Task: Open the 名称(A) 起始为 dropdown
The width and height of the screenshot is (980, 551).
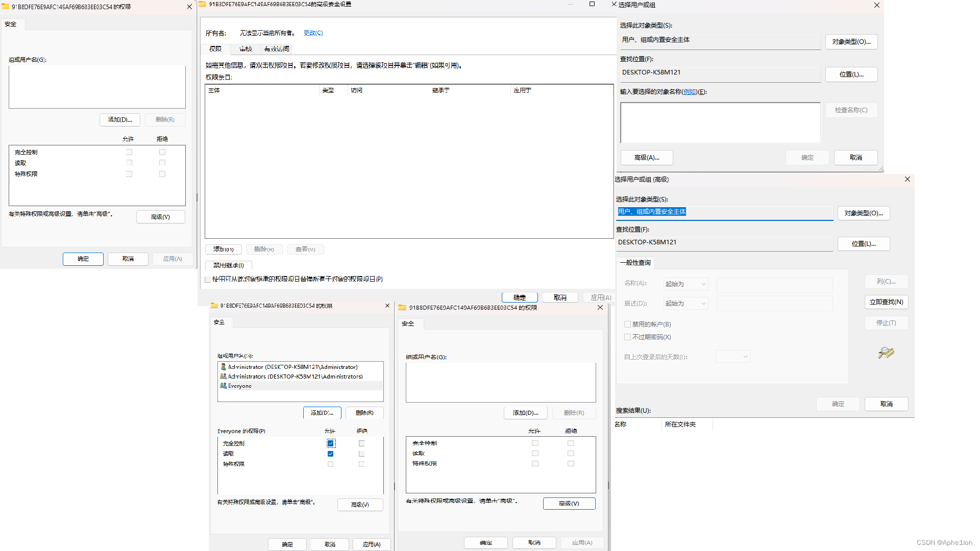Action: (x=686, y=284)
